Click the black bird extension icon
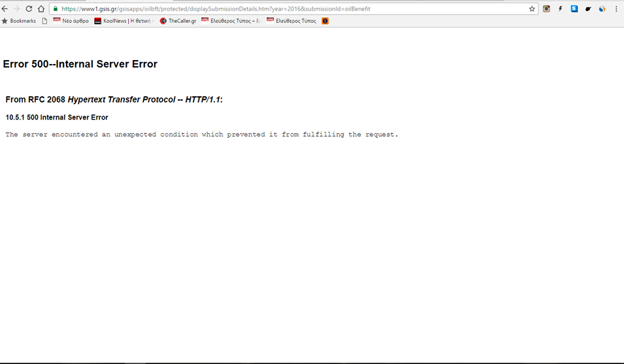This screenshot has height=364, width=624. click(589, 9)
